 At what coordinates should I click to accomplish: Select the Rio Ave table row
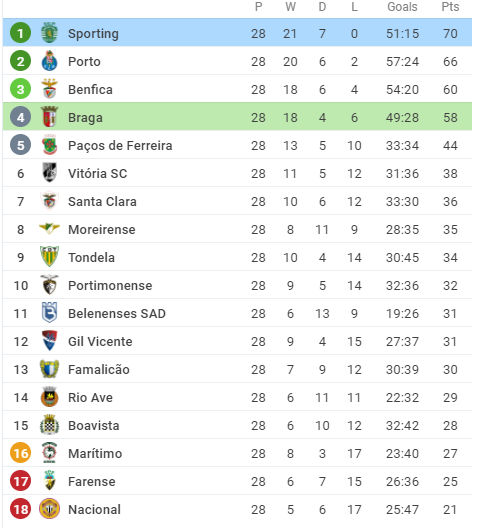237,397
